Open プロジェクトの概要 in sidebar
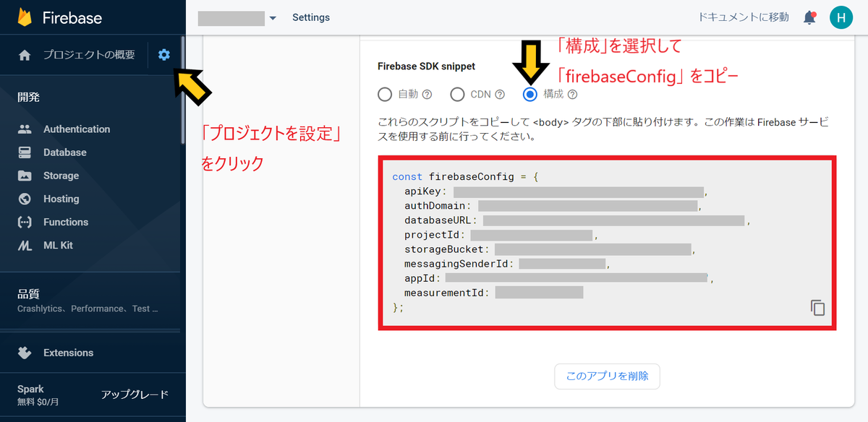Screen dimensions: 868x422 (x=88, y=55)
